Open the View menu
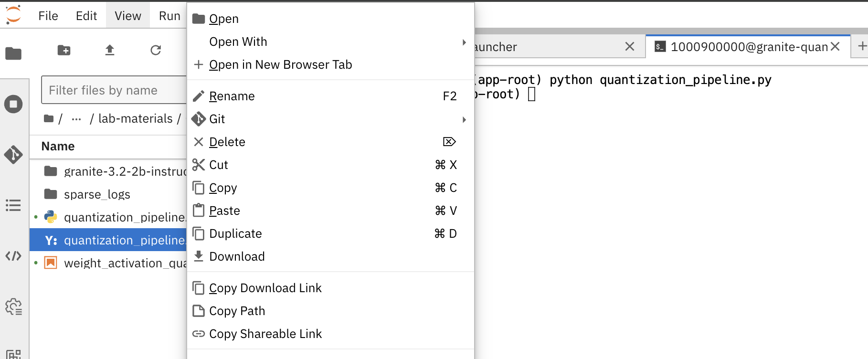This screenshot has height=359, width=868. [127, 16]
